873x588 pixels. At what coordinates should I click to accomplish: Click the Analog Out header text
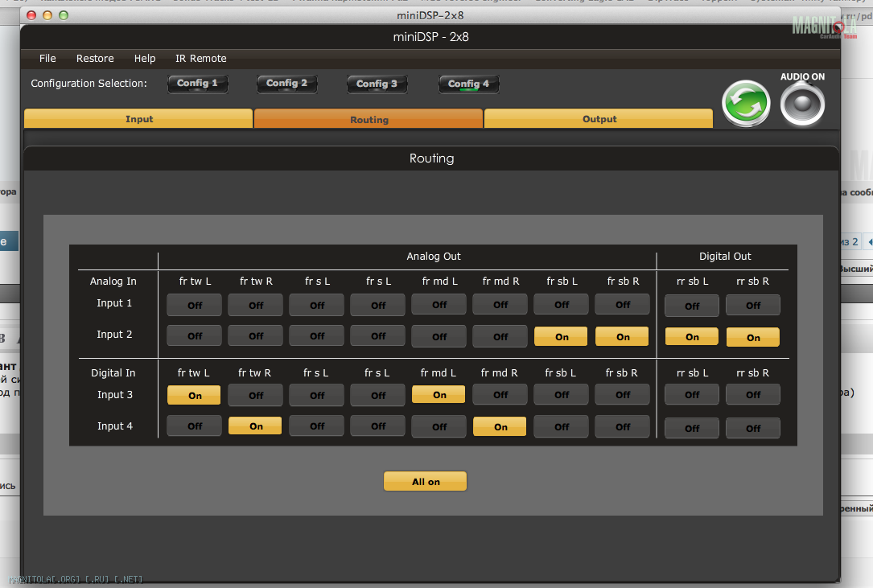coord(434,256)
